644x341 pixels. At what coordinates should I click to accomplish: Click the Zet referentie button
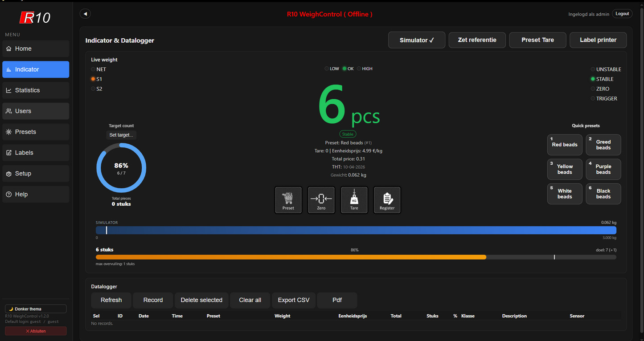coord(477,40)
